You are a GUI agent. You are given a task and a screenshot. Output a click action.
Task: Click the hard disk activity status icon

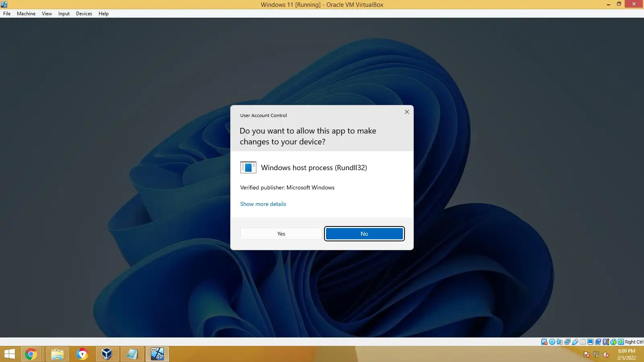(x=544, y=342)
